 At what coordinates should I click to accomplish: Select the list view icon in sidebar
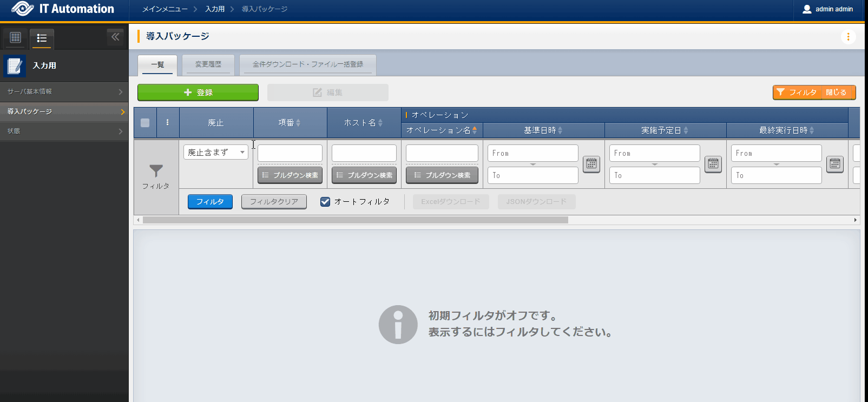pos(42,38)
